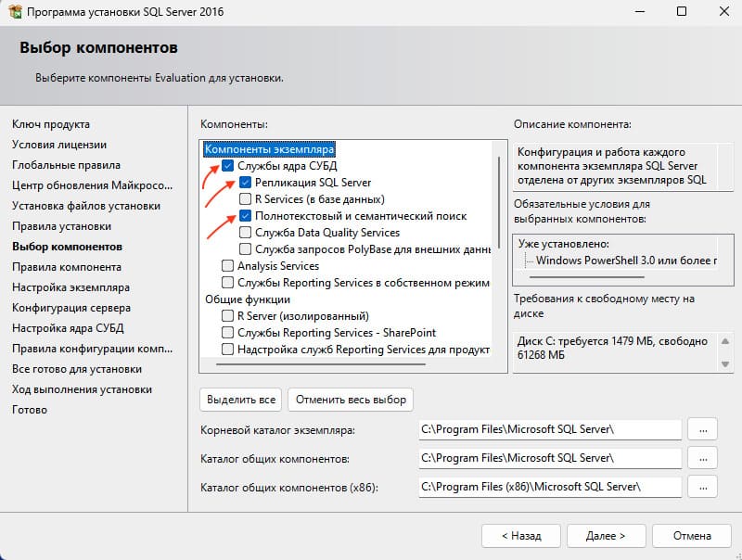Go back with the Назад button
The width and height of the screenshot is (742, 560).
(x=521, y=536)
